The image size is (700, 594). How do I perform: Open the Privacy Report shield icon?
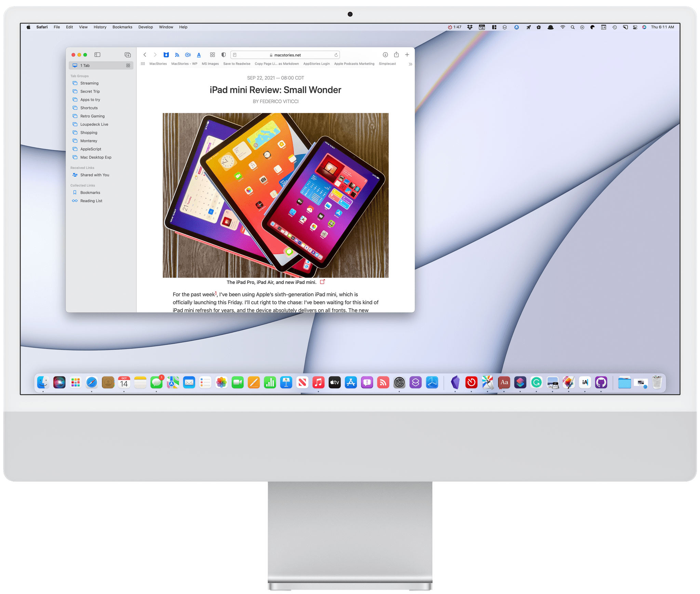[224, 55]
